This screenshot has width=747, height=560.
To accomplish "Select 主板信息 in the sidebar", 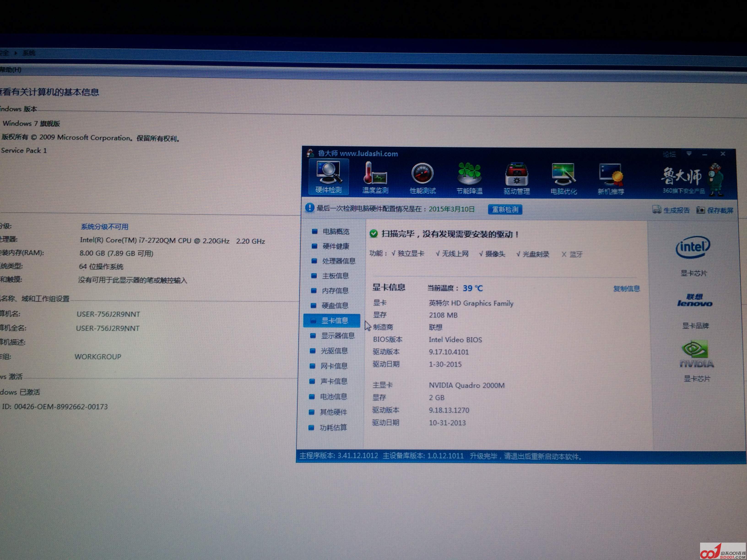I will pos(335,276).
